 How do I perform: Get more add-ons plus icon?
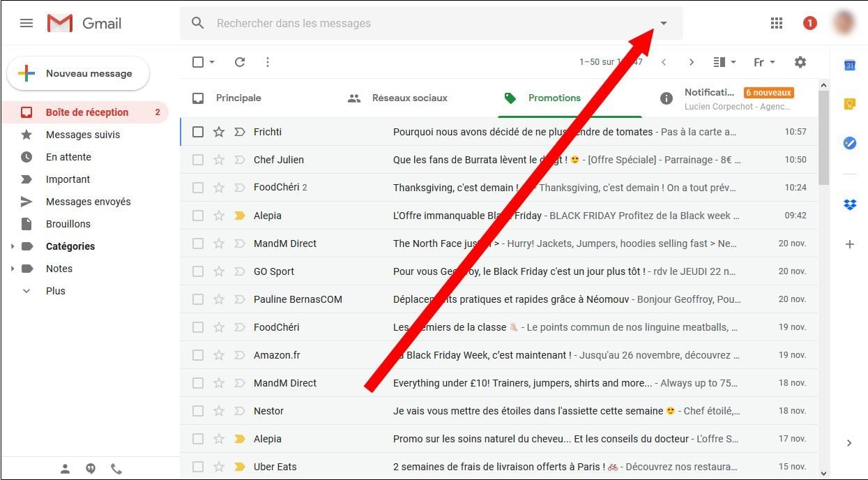click(x=850, y=244)
